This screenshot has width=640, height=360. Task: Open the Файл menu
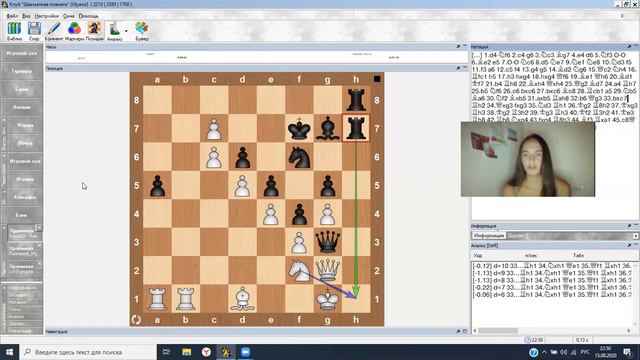coord(12,16)
